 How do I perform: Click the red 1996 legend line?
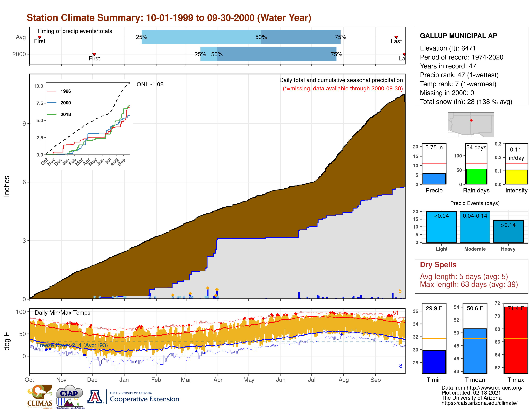tap(52, 91)
